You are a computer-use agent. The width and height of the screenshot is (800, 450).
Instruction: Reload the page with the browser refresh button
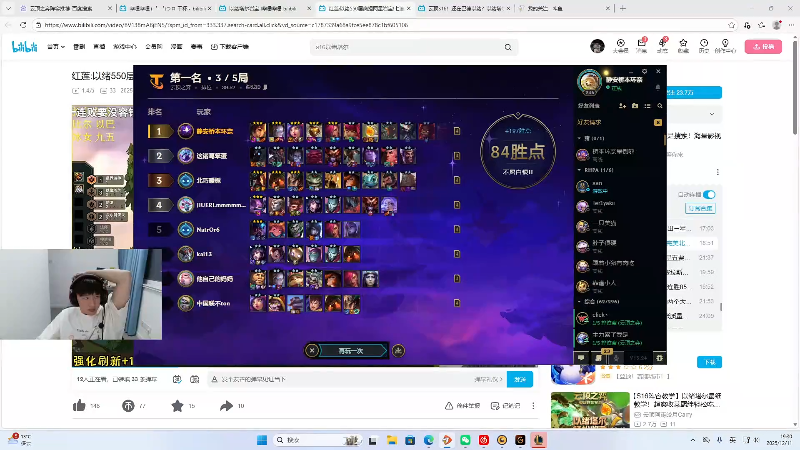click(23, 24)
